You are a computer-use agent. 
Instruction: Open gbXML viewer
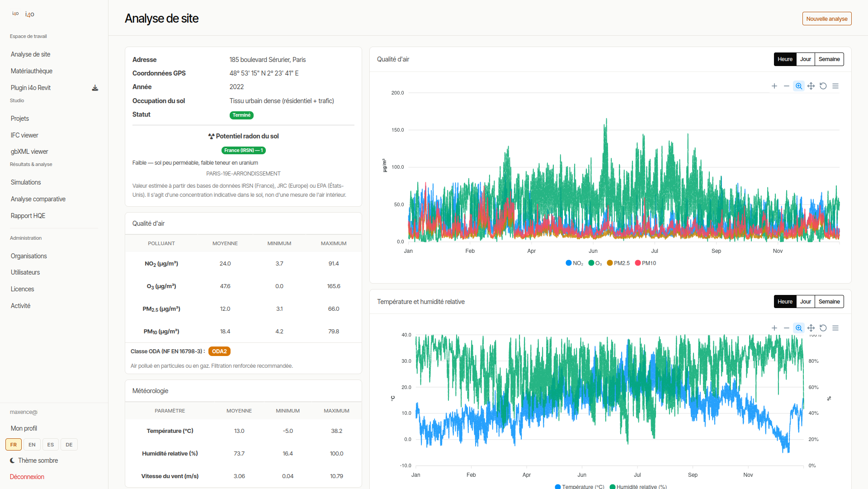29,152
